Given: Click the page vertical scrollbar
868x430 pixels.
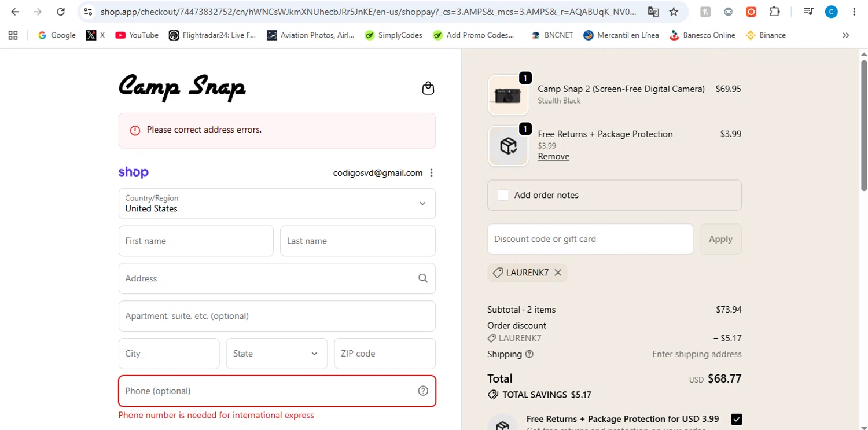Looking at the screenshot, I should pos(863,124).
